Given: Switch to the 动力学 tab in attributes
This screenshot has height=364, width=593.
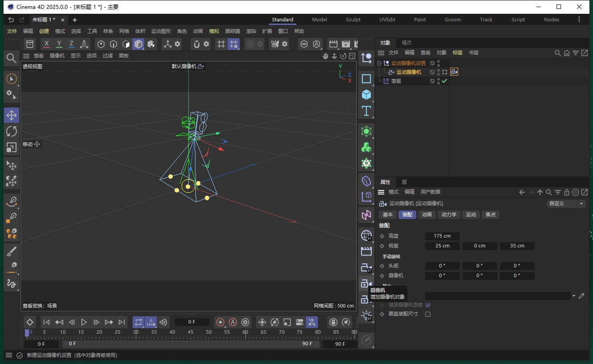Looking at the screenshot, I should (x=449, y=214).
